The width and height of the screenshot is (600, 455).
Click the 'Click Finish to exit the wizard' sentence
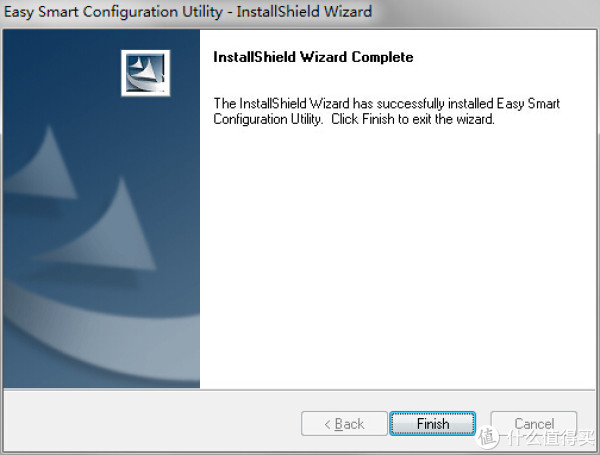[412, 119]
